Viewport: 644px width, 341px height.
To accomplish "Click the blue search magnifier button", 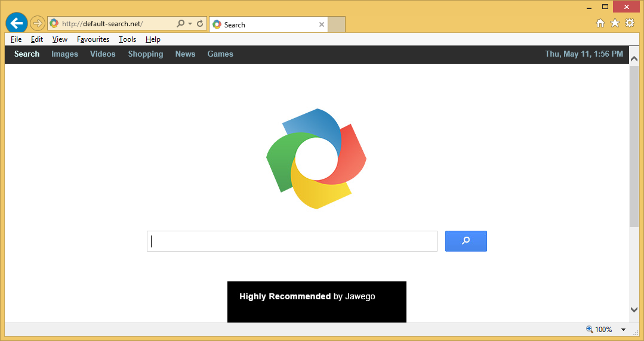I will [x=466, y=241].
